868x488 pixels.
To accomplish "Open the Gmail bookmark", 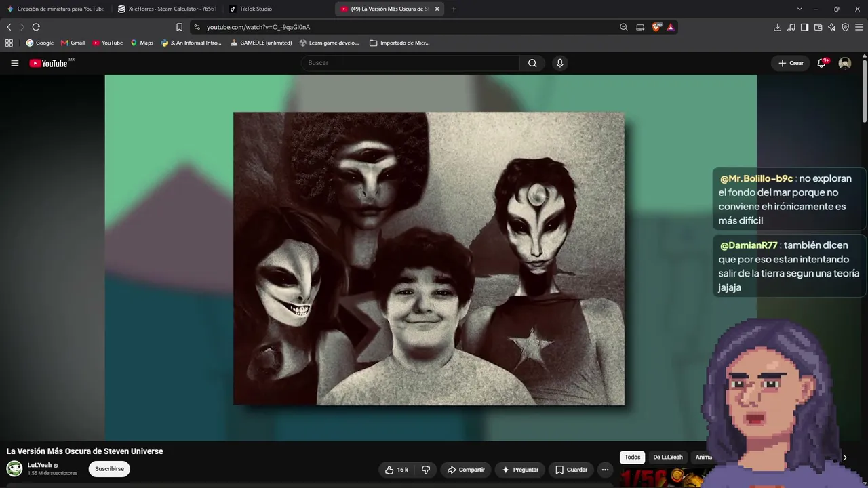I will pyautogui.click(x=73, y=43).
